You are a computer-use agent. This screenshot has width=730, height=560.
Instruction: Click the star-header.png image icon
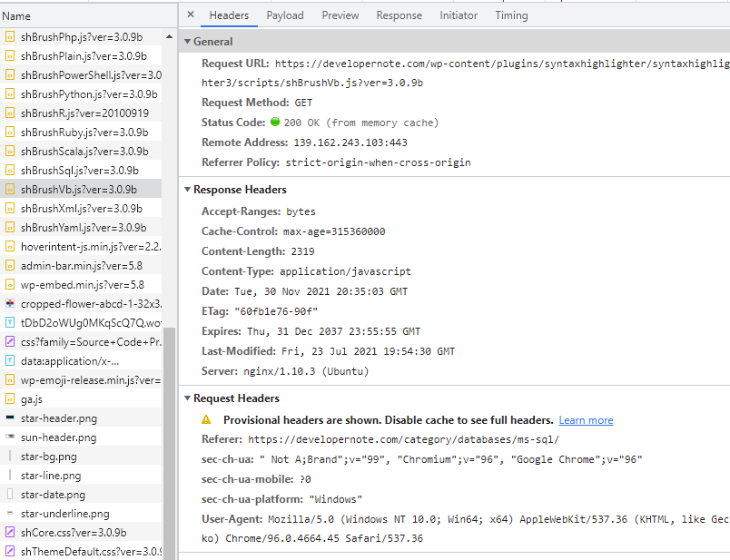(9, 418)
